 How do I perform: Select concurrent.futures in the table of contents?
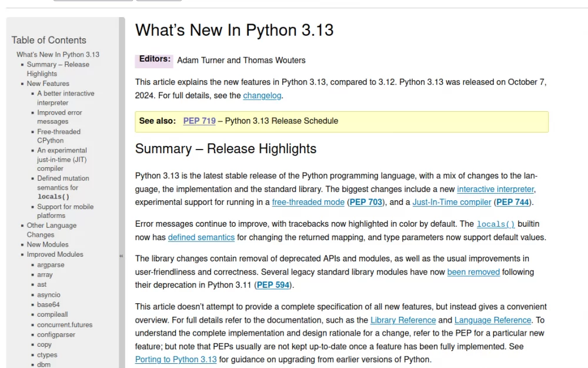click(x=65, y=324)
